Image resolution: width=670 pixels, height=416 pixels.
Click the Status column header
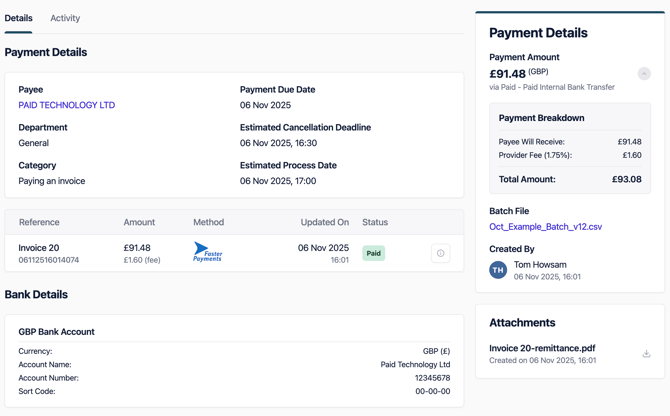coord(375,222)
